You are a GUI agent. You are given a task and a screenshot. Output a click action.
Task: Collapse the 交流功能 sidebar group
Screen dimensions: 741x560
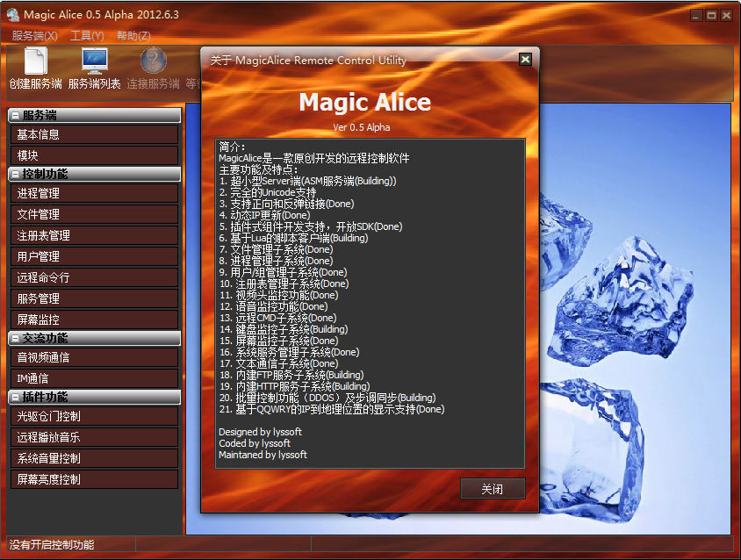(x=16, y=338)
